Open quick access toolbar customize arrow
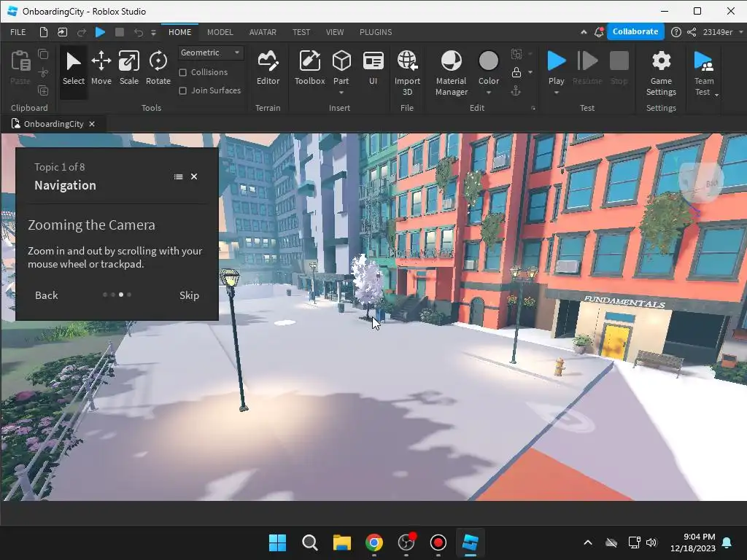This screenshot has width=747, height=560. [x=153, y=32]
